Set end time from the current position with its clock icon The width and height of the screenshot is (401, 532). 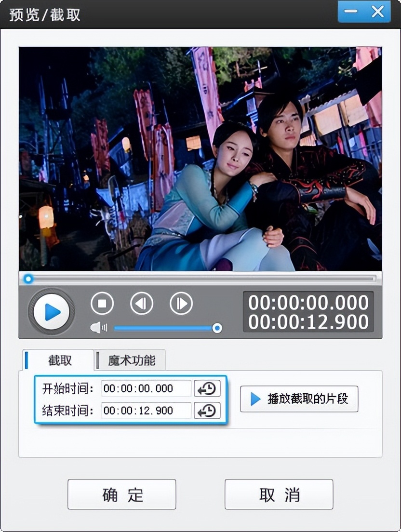[x=207, y=411]
